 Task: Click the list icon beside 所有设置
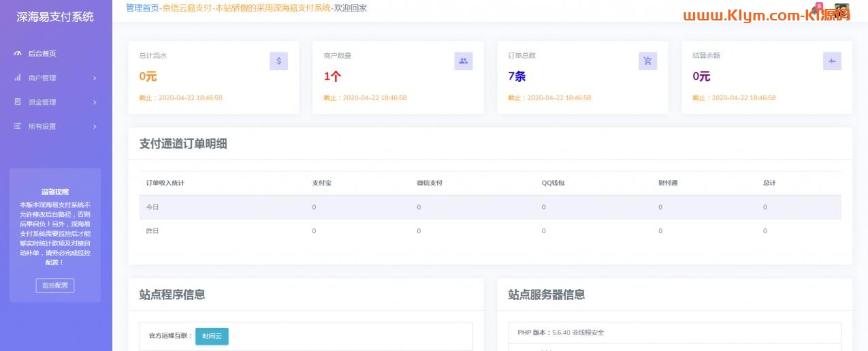tap(18, 126)
